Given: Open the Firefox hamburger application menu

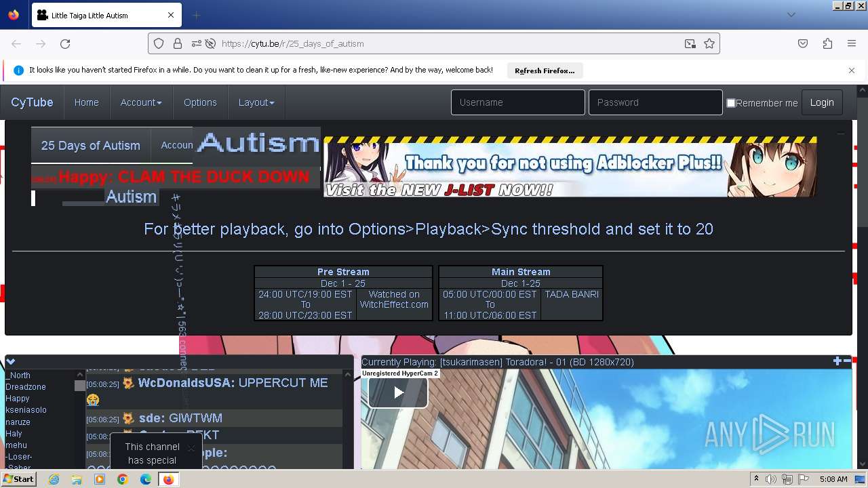Looking at the screenshot, I should 852,43.
